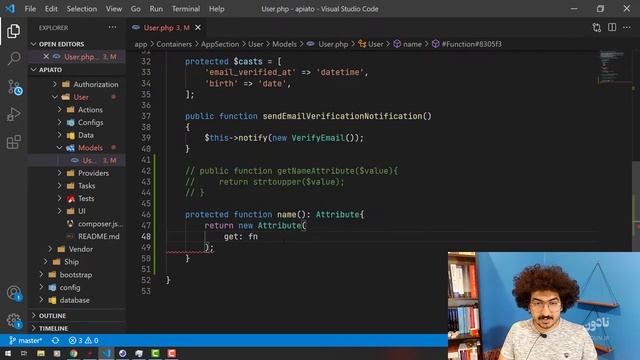Expand the Actions folder

click(x=77, y=109)
